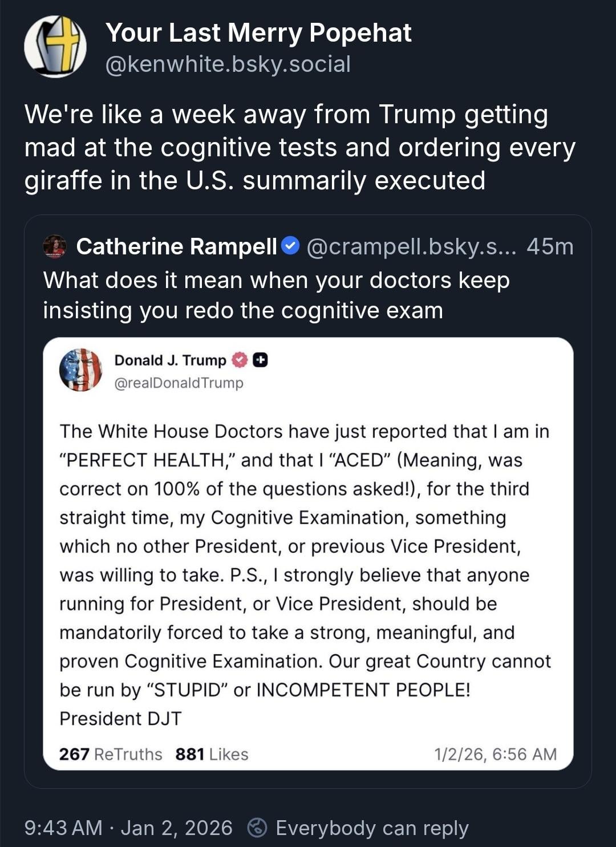Click the globe reply-settings icon
This screenshot has width=616, height=847.
[257, 828]
